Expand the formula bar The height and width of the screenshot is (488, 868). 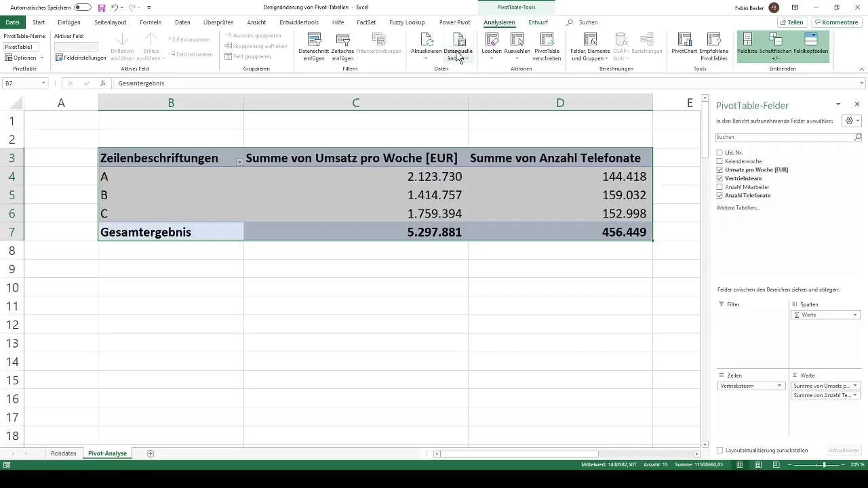(862, 83)
